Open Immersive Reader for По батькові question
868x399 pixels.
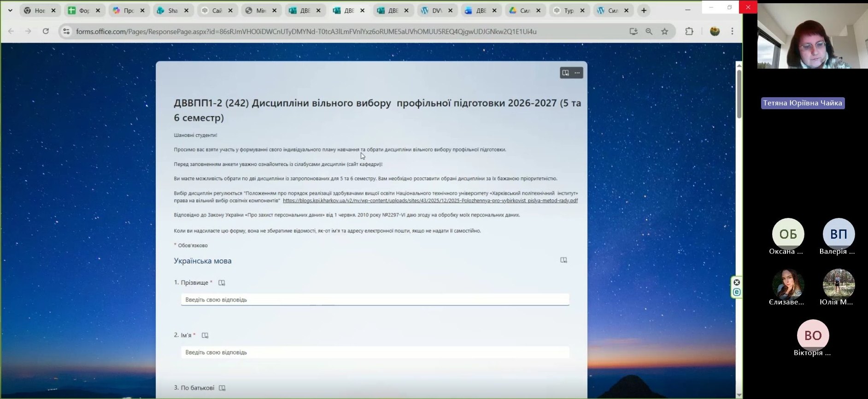[x=222, y=388]
